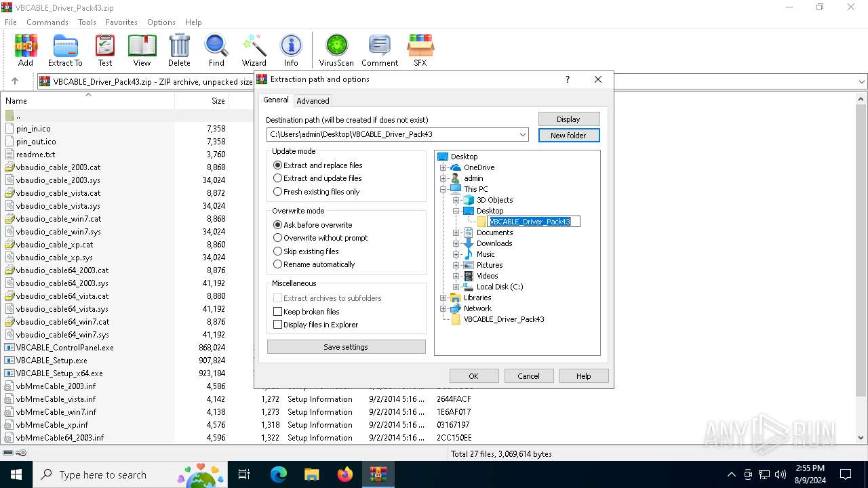Viewport: 868px width, 488px height.
Task: Choose Overwrite without prompt
Action: click(321, 238)
